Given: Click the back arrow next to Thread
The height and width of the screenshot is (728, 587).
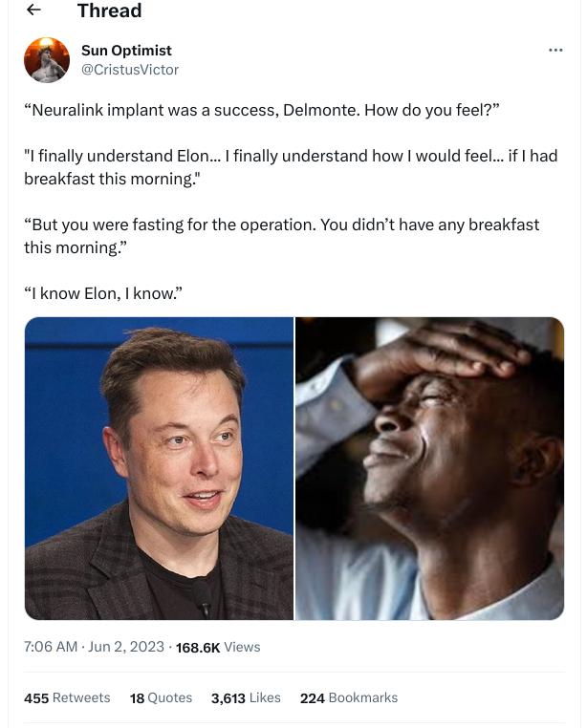Looking at the screenshot, I should 33,11.
